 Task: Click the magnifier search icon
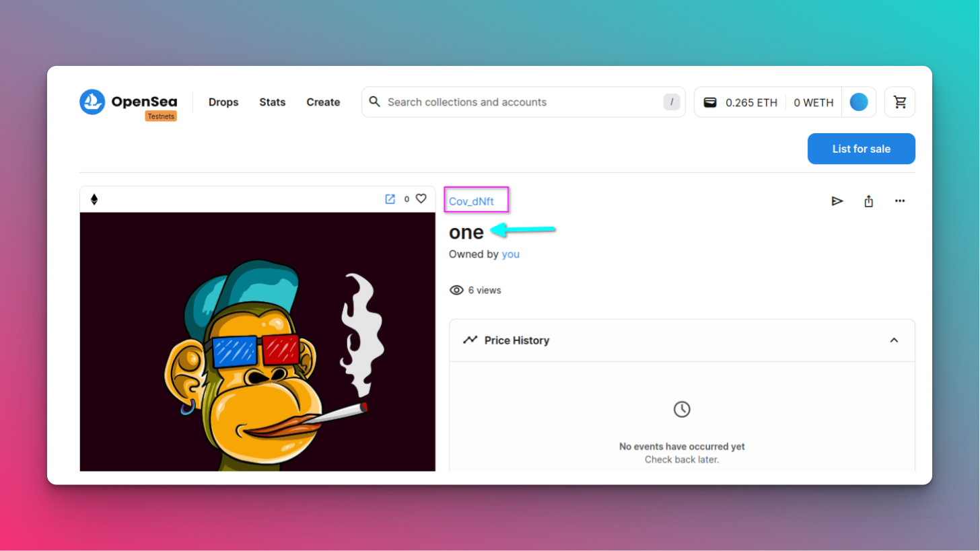tap(375, 102)
